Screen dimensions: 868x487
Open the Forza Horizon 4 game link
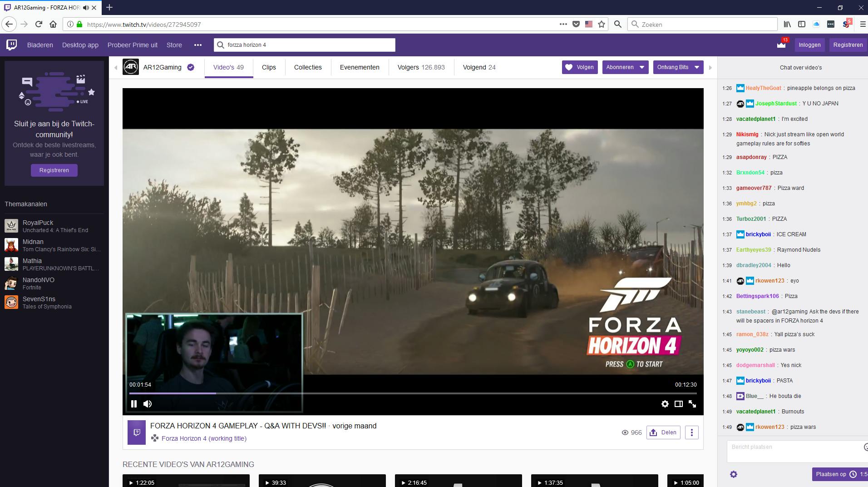[x=204, y=438]
